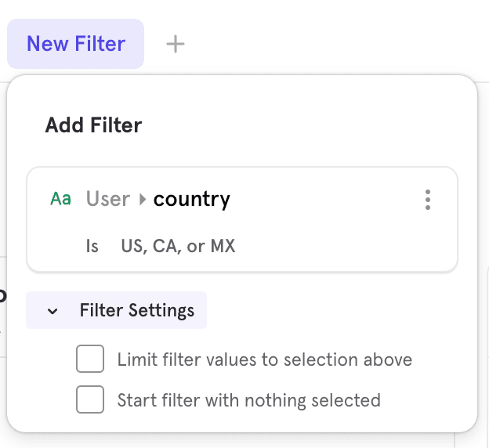Enable the Start filter with nothing selected checkbox
The width and height of the screenshot is (489, 448).
[90, 400]
